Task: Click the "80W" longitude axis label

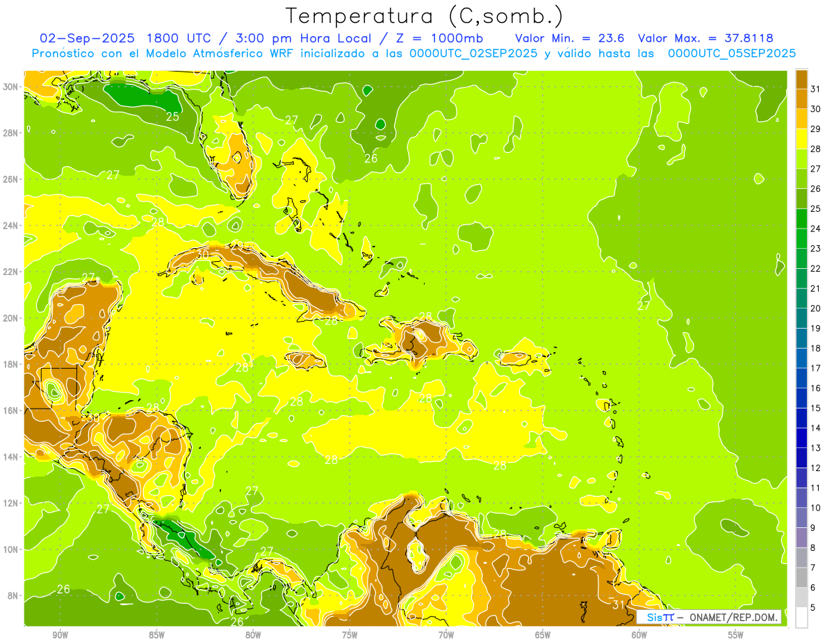Action: click(253, 635)
